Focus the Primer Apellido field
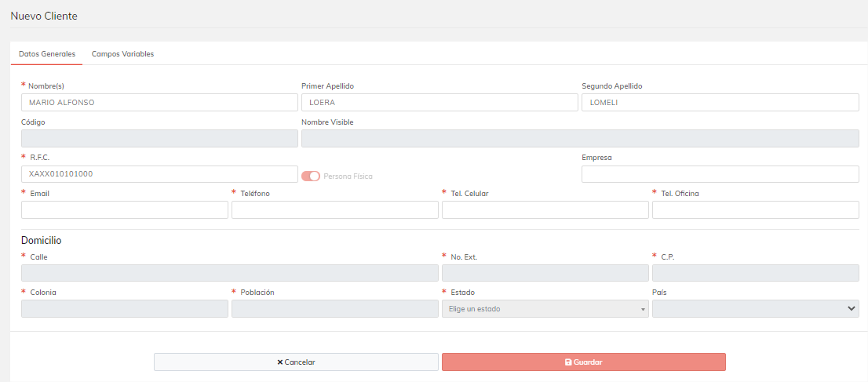The height and width of the screenshot is (382, 868). 439,103
